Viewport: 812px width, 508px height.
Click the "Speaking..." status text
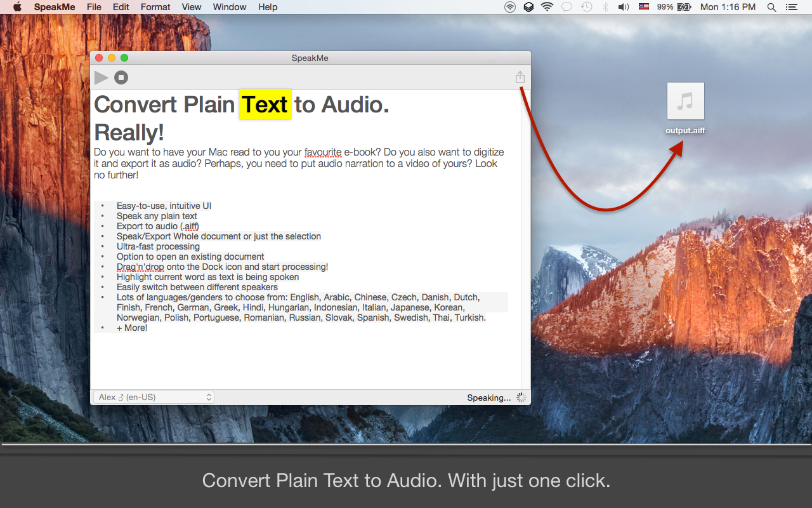coord(489,398)
